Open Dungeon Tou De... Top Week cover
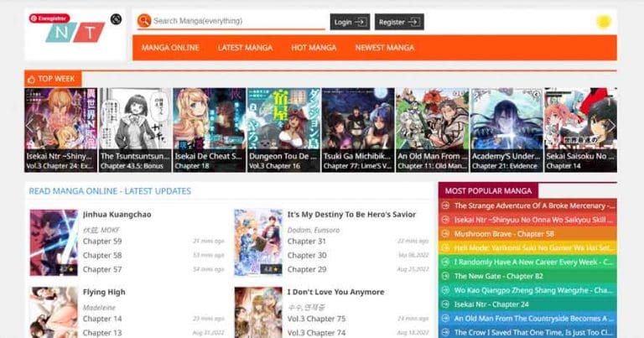The width and height of the screenshot is (644, 338). (x=283, y=130)
